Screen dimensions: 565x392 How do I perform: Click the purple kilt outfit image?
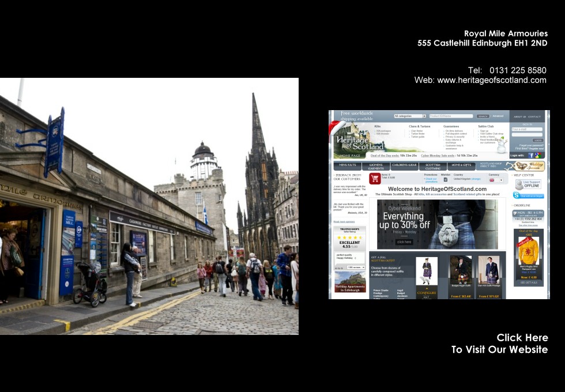427,271
